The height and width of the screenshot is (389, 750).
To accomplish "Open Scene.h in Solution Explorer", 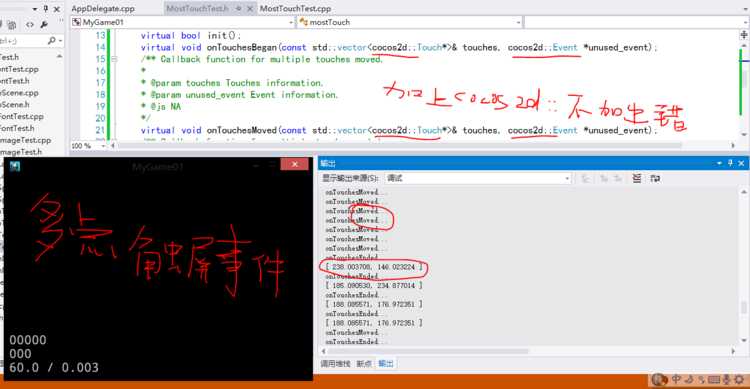I will click(15, 104).
